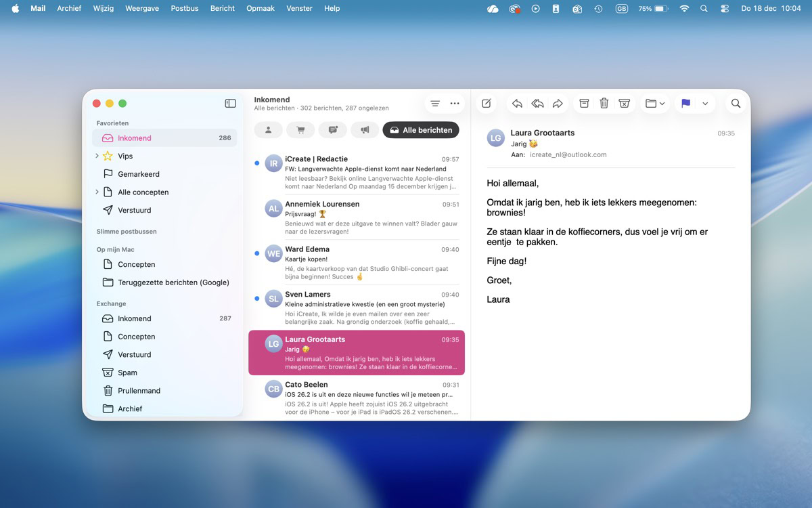Viewport: 812px width, 508px height.
Task: Expand the Alle concepten disclosure arrow
Action: pyautogui.click(x=97, y=192)
